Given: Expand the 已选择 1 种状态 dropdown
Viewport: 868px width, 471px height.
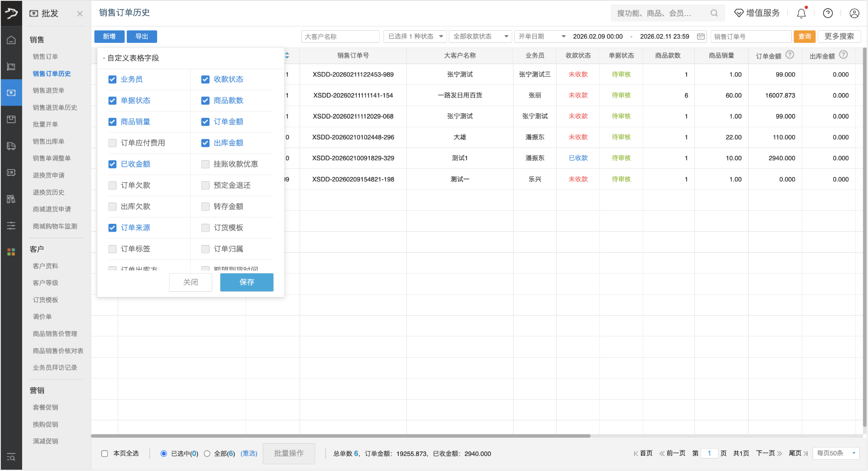Looking at the screenshot, I should coord(414,36).
